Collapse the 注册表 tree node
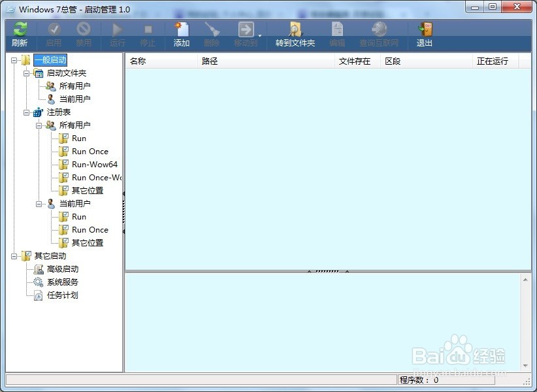Image resolution: width=537 pixels, height=392 pixels. pyautogui.click(x=26, y=112)
